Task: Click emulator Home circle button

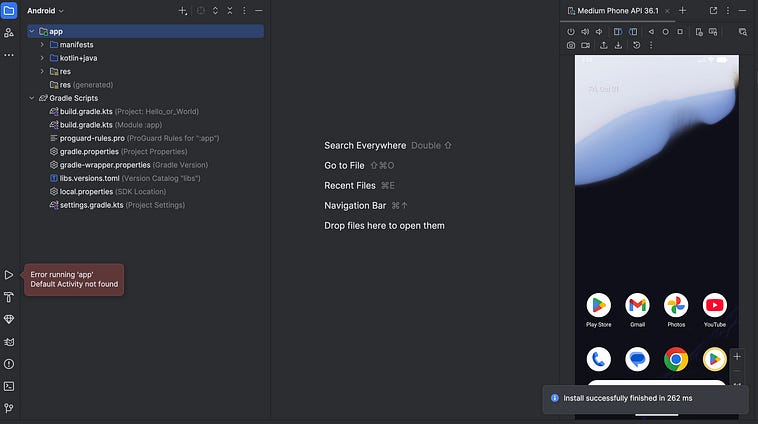Action: 666,32
